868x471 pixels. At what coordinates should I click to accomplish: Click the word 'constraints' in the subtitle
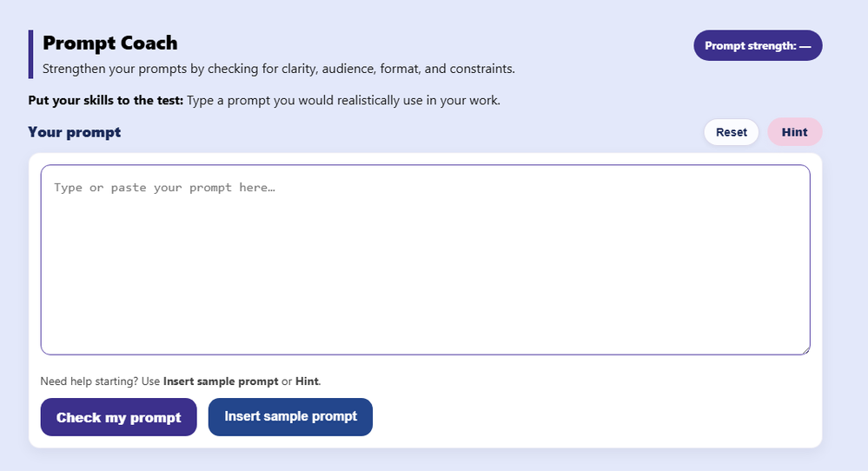(481, 68)
